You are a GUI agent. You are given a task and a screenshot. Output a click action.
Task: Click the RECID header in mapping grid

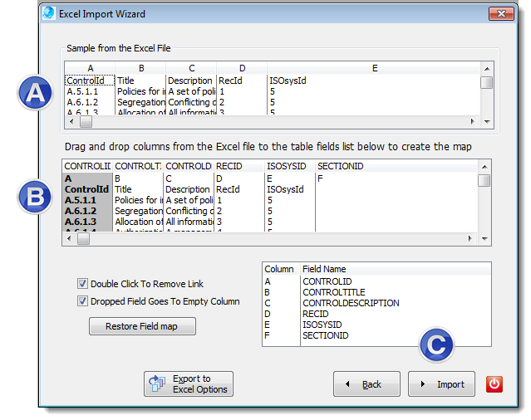pos(239,166)
